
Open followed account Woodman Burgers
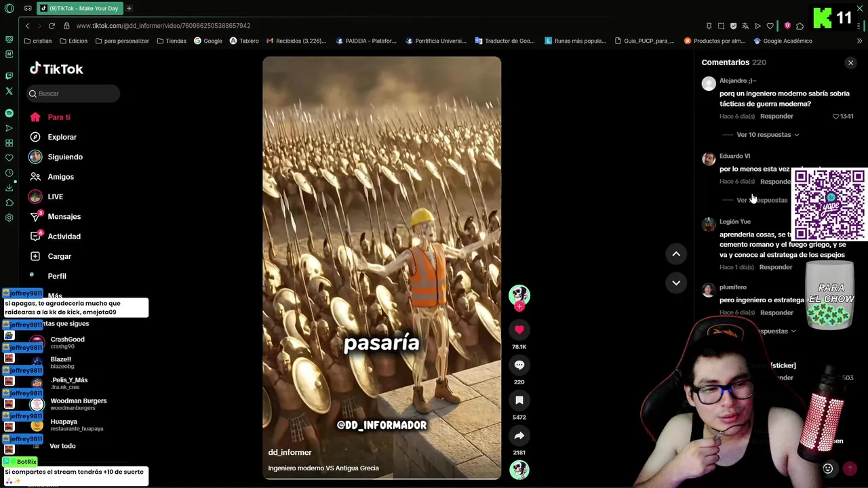click(x=79, y=404)
